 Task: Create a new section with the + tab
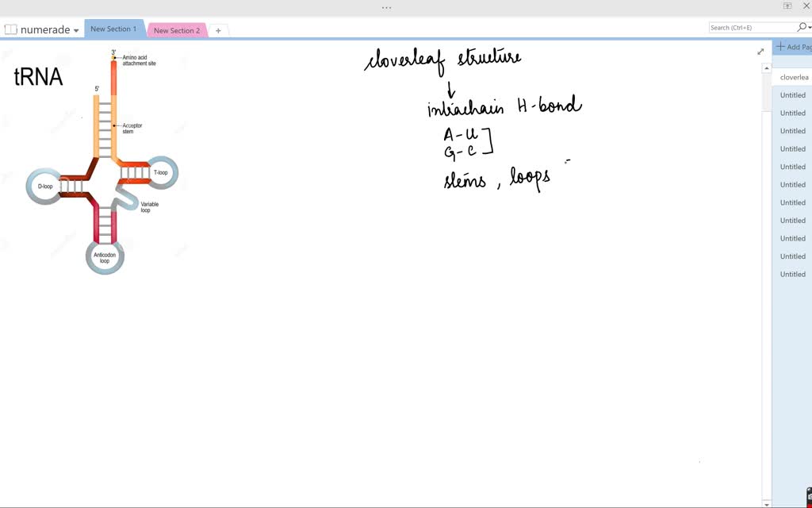click(218, 29)
